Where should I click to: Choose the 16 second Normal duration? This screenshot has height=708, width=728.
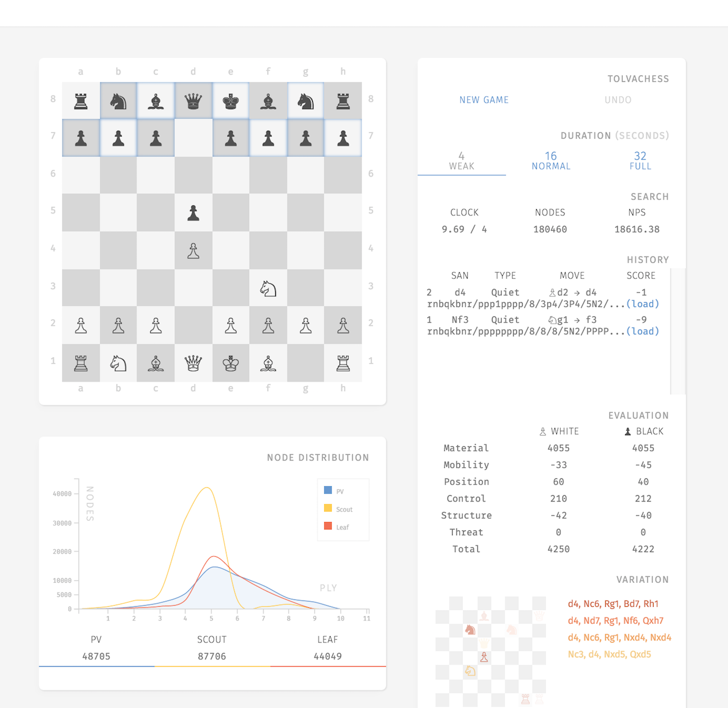click(x=551, y=161)
